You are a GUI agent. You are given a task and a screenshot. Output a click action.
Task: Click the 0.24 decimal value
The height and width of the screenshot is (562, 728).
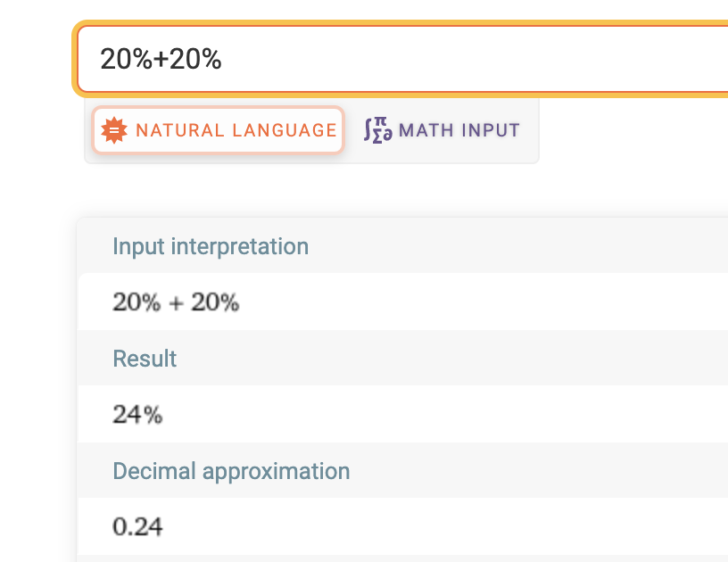(x=137, y=527)
